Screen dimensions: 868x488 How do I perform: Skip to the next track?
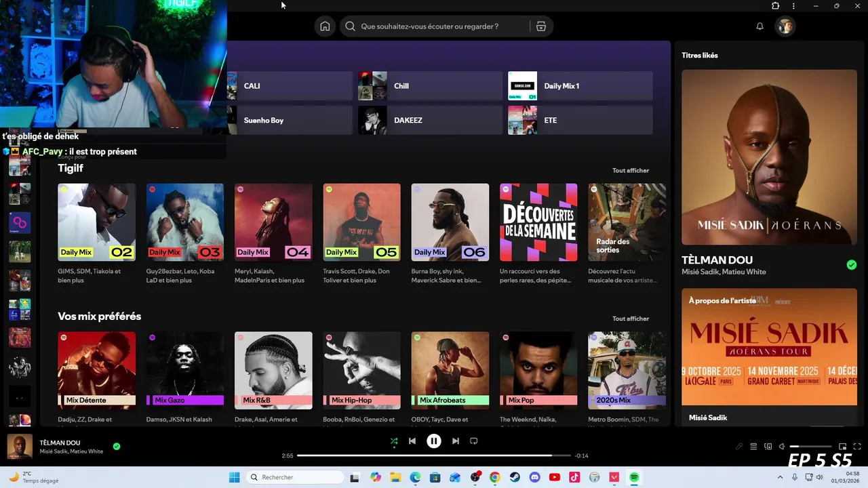(456, 441)
